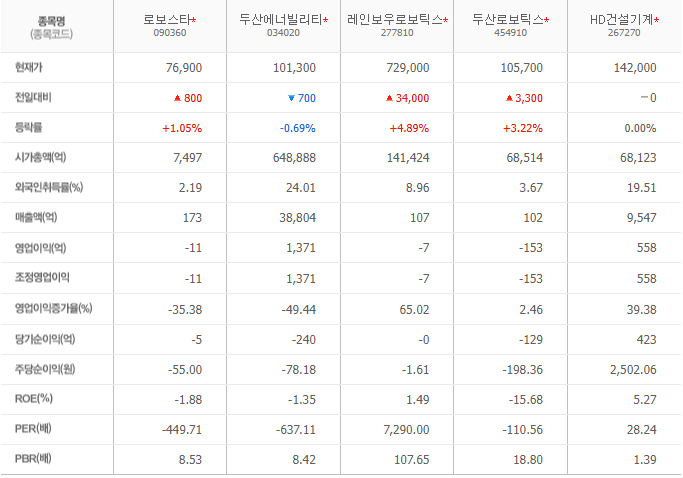Image resolution: width=683 pixels, height=478 pixels.
Task: Select stock code 034020
Action: [x=283, y=33]
